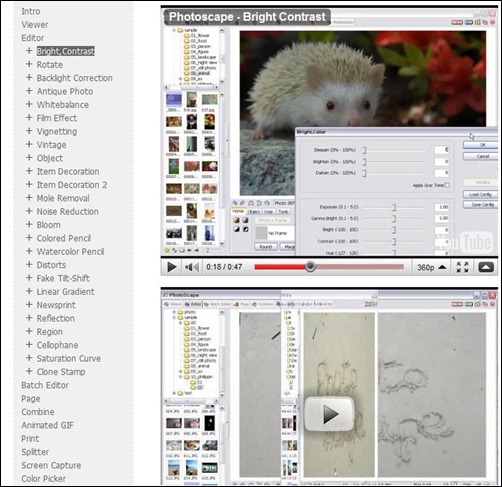Viewport: 502px width, 487px height.
Task: Open the Splitter section
Action: (x=35, y=452)
